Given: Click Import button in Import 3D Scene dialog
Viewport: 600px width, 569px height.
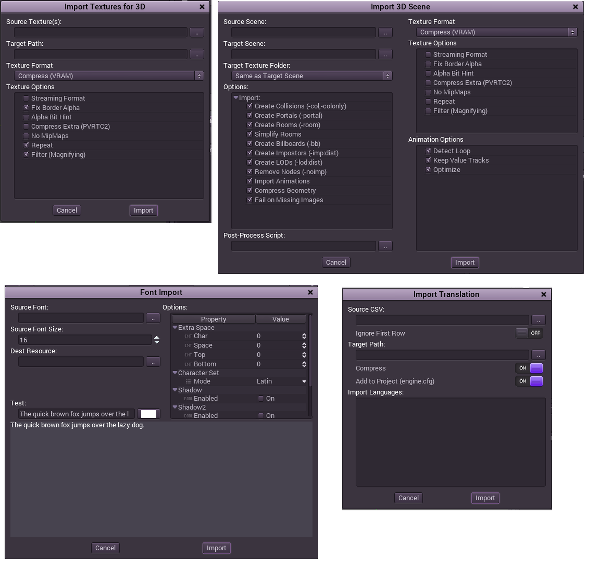Looking at the screenshot, I should coord(464,262).
